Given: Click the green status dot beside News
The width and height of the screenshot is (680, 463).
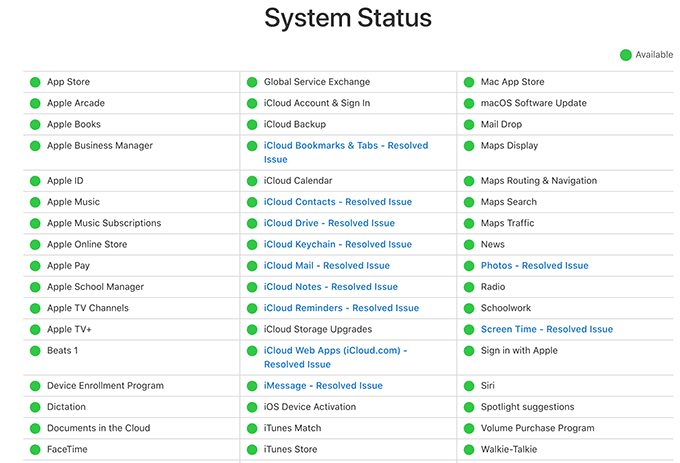Looking at the screenshot, I should 469,245.
